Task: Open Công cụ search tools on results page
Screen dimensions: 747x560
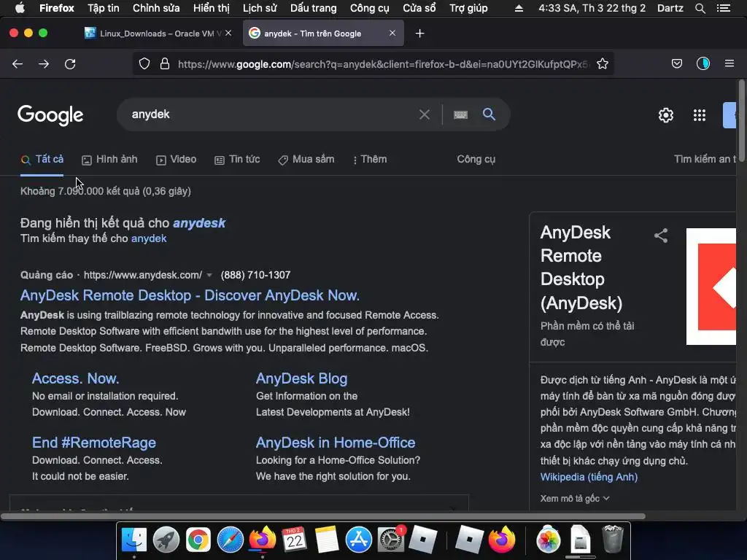Action: (x=476, y=160)
